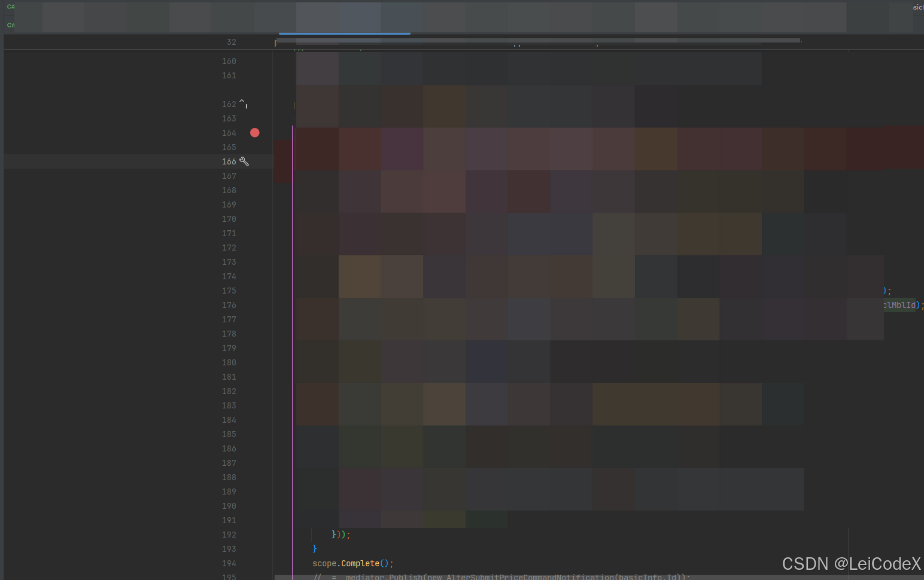The image size is (924, 580).
Task: Click line number 180 in the gutter
Action: click(229, 362)
